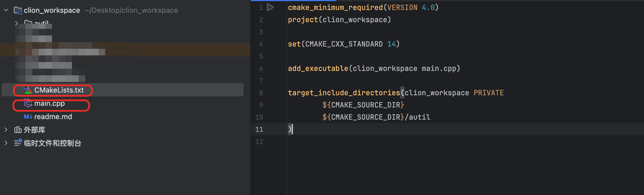Click the run gutter icon on line 1
Screen dimensions: 644x195
[x=270, y=7]
